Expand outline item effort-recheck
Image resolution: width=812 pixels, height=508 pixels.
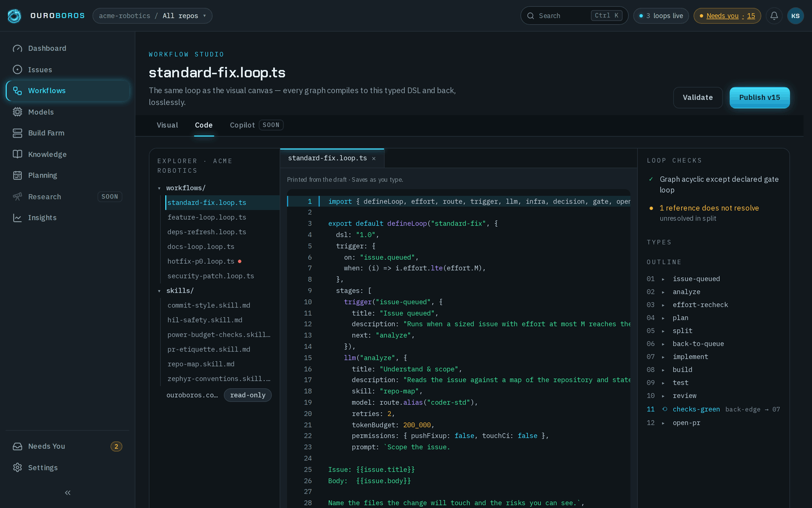(663, 305)
